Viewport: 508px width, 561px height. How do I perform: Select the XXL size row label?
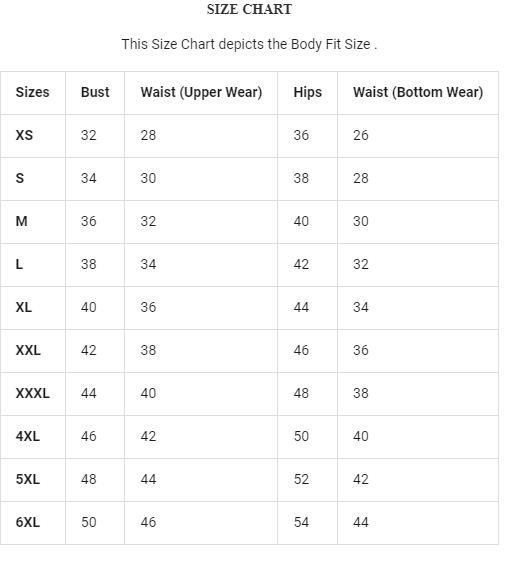[28, 350]
